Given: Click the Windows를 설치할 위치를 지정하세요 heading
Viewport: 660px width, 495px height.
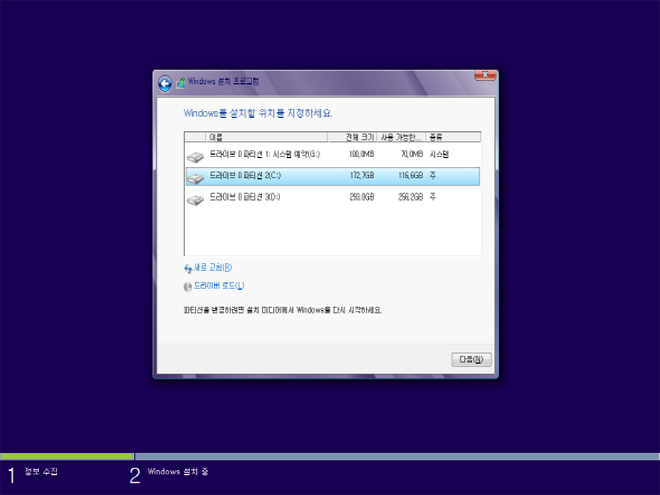Looking at the screenshot, I should [258, 113].
